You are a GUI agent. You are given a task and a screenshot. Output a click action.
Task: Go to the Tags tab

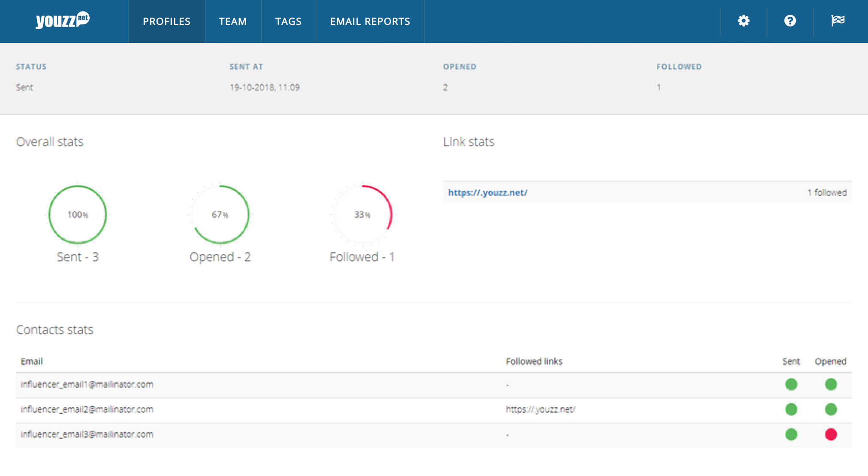(x=288, y=21)
